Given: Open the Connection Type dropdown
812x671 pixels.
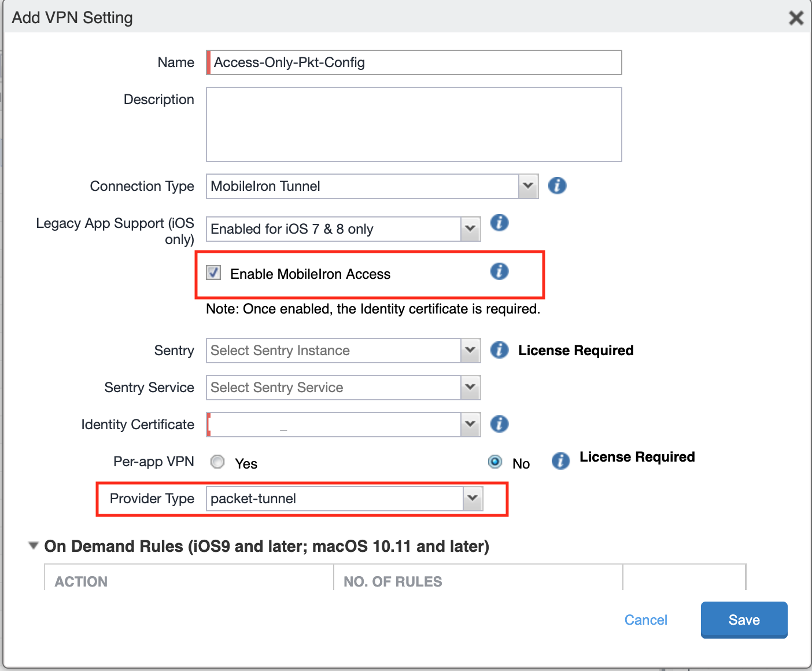Looking at the screenshot, I should point(527,186).
